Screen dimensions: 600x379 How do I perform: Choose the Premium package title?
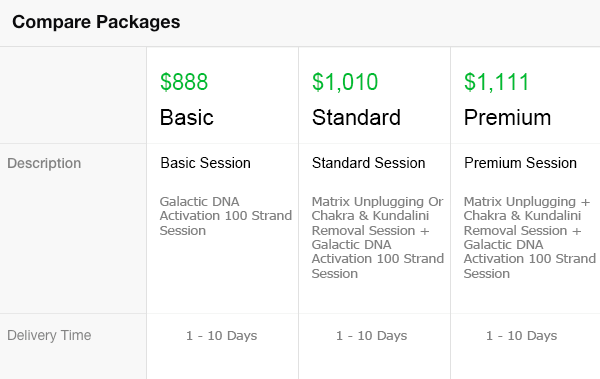point(507,117)
